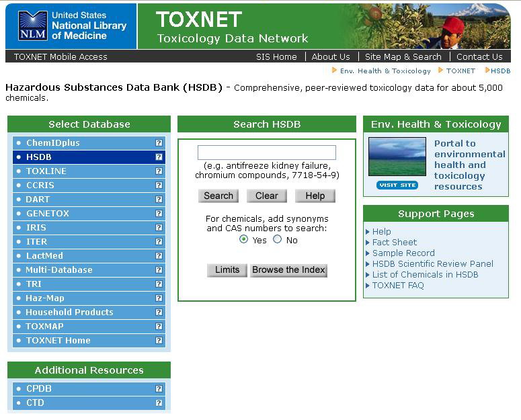
Task: Open the LactMed help question-mark icon
Action: 159,255
